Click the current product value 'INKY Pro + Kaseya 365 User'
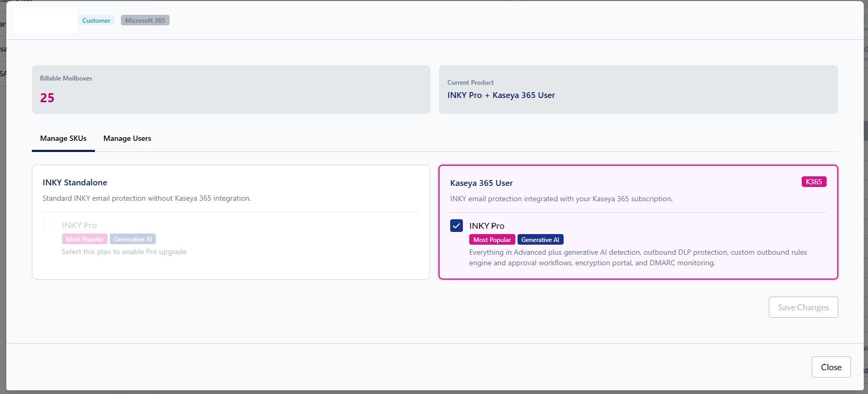Image resolution: width=868 pixels, height=394 pixels. [501, 95]
